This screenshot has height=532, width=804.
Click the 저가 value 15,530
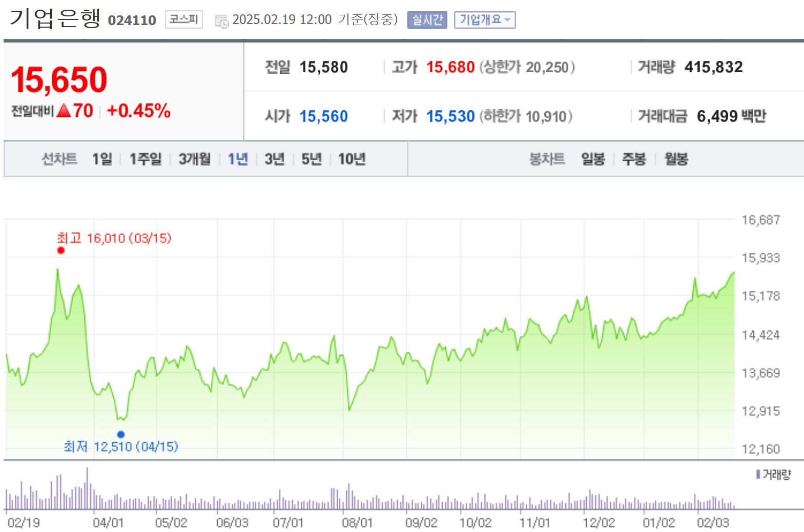point(450,116)
